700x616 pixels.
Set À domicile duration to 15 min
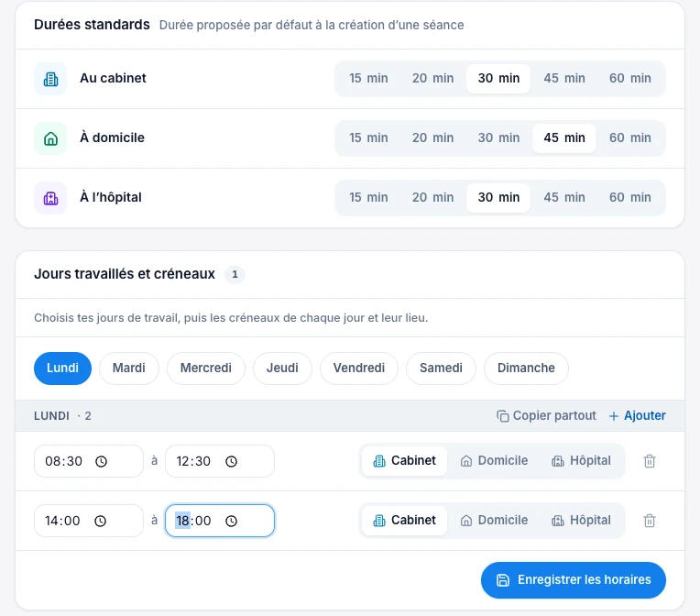tap(368, 138)
